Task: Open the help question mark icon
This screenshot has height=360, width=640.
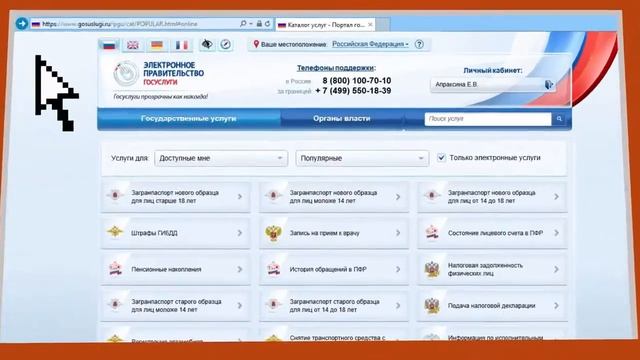Action: pyautogui.click(x=419, y=44)
